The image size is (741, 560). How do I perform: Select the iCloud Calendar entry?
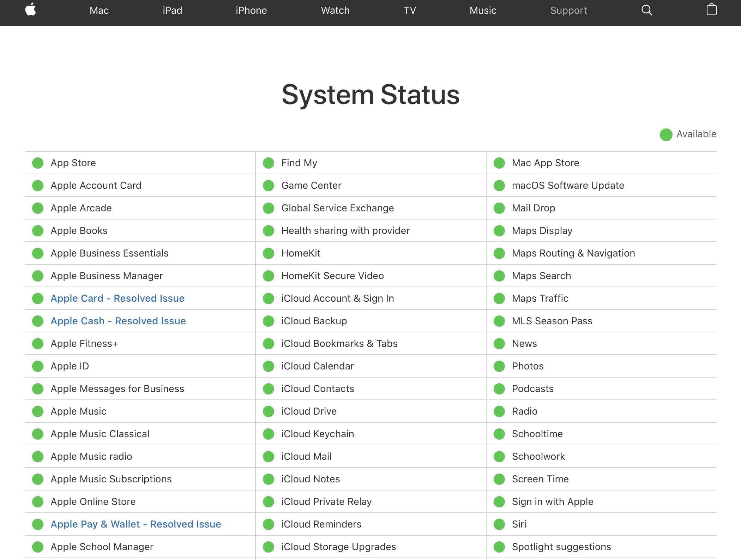pyautogui.click(x=318, y=366)
